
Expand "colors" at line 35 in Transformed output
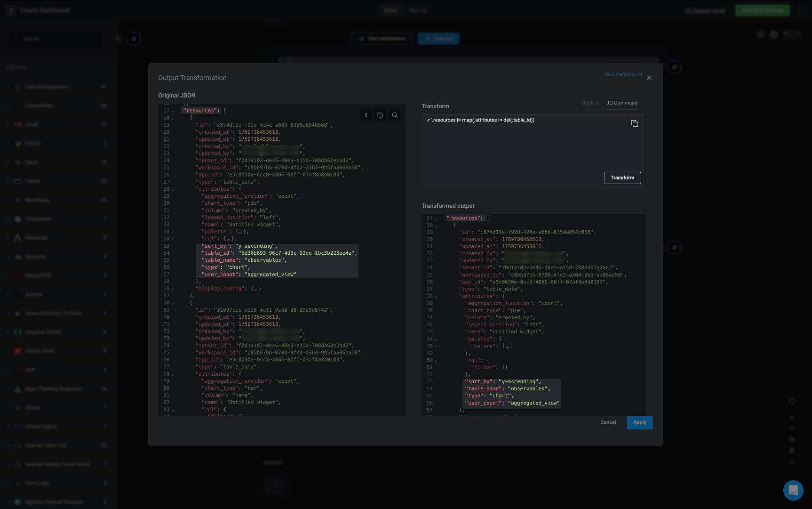436,346
